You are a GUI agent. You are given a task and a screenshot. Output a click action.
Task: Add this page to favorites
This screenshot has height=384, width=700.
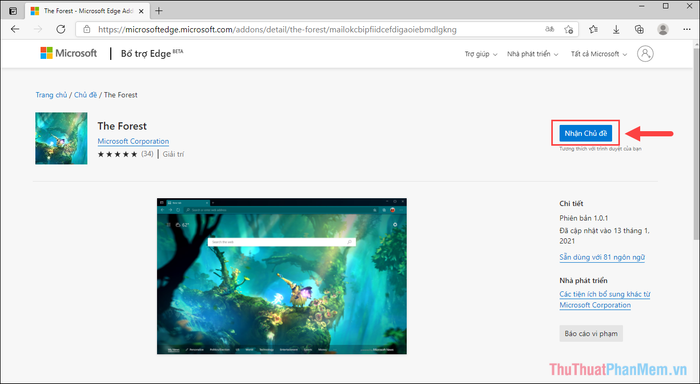pyautogui.click(x=568, y=29)
